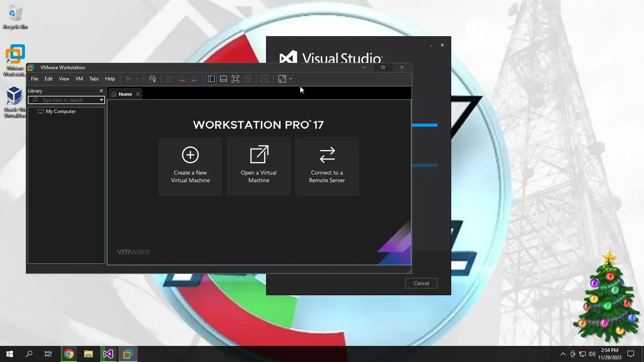Click the Take Snapshot toolbar icon
The width and height of the screenshot is (644, 362).
(169, 79)
